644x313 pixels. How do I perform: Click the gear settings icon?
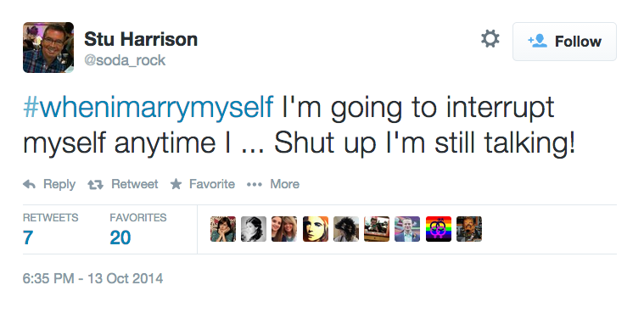(490, 39)
